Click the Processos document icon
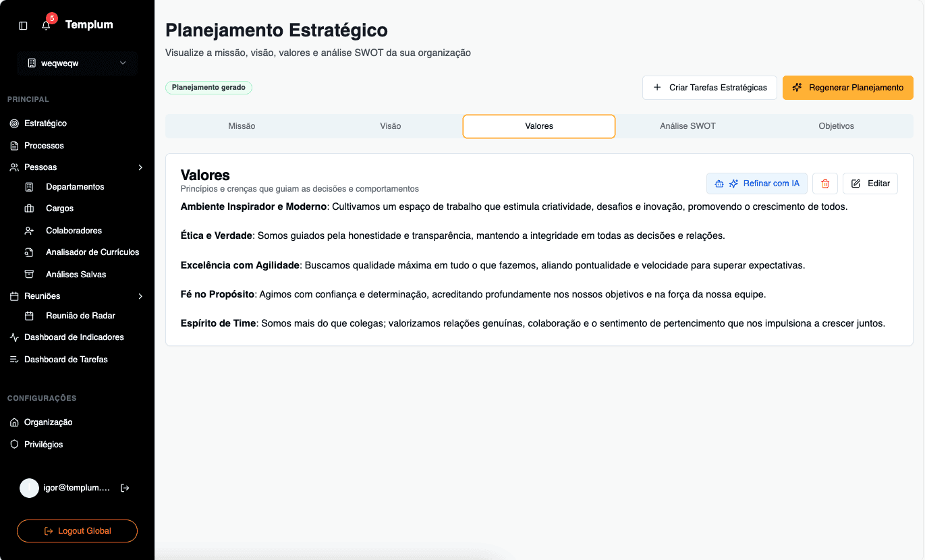 coord(14,146)
